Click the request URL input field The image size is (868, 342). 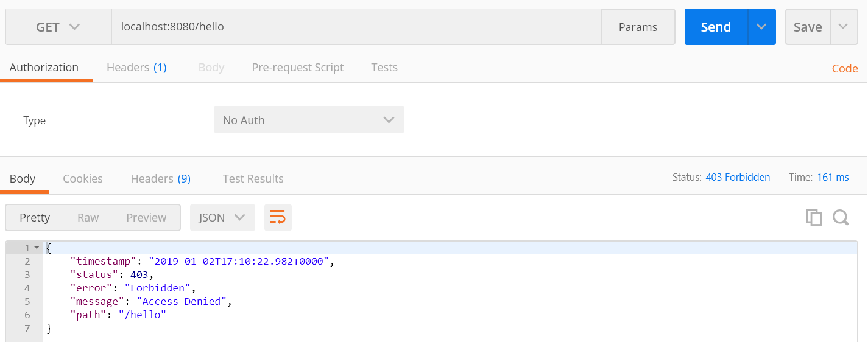click(x=356, y=27)
